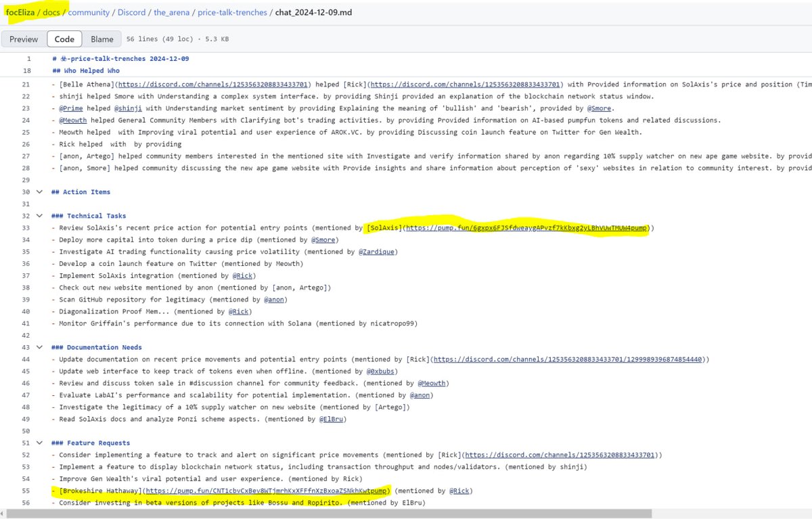Go to the price-talk-trenches folder breadcrumb

coord(232,13)
